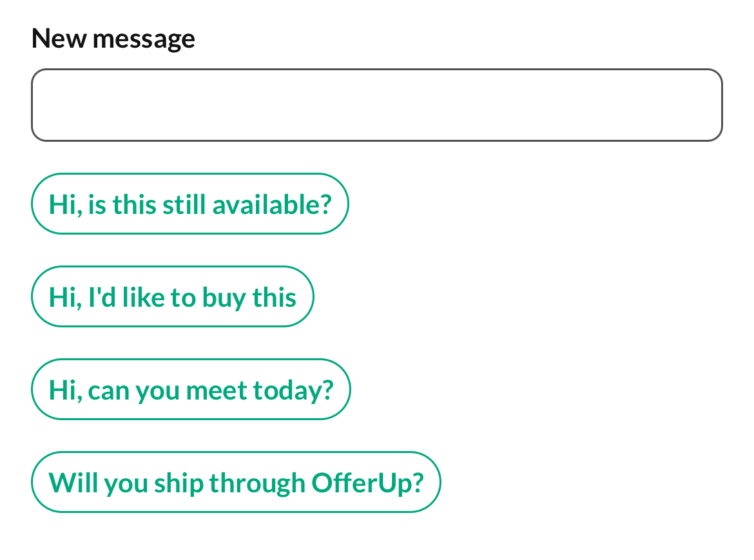Click the green "meet today" pill button
Viewport: 754px width, 560px height.
pos(191,389)
